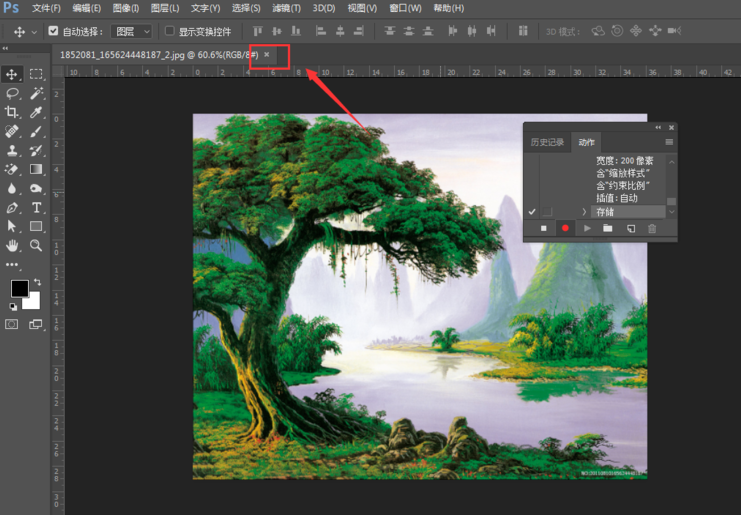Select the Magic Wand tool
Image resolution: width=741 pixels, height=515 pixels.
point(36,93)
